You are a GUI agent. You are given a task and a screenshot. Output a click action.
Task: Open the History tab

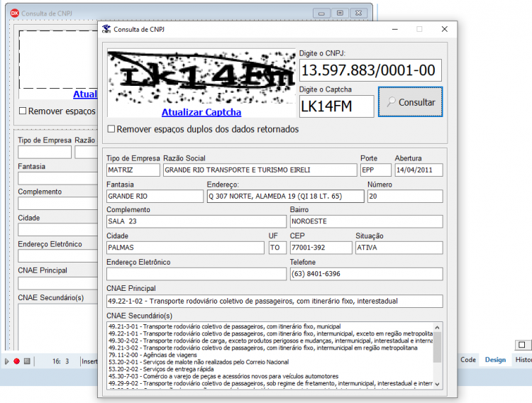(x=523, y=360)
